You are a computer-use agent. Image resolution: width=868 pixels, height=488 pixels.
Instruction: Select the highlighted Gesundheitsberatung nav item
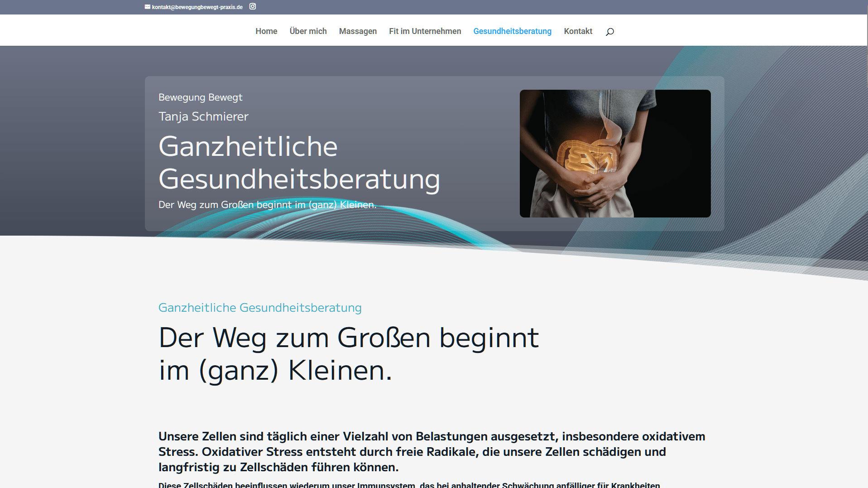click(512, 31)
